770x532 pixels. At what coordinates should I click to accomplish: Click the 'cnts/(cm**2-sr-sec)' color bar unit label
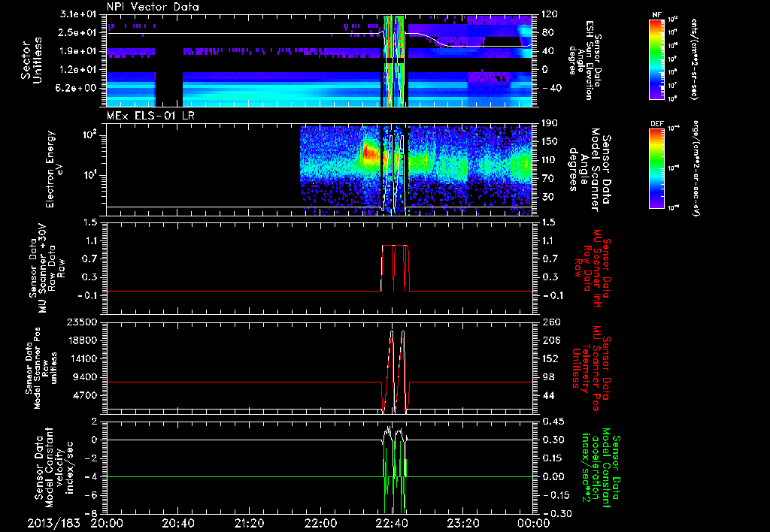click(x=695, y=59)
